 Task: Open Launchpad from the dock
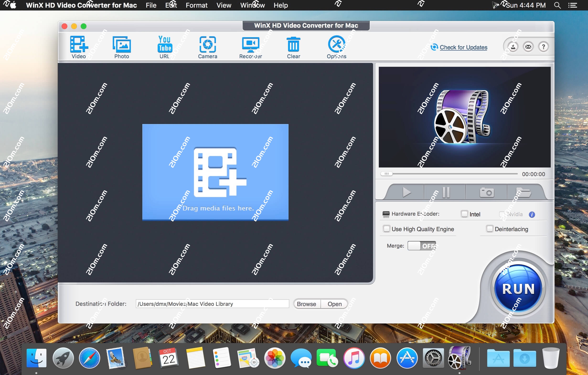pyautogui.click(x=63, y=358)
